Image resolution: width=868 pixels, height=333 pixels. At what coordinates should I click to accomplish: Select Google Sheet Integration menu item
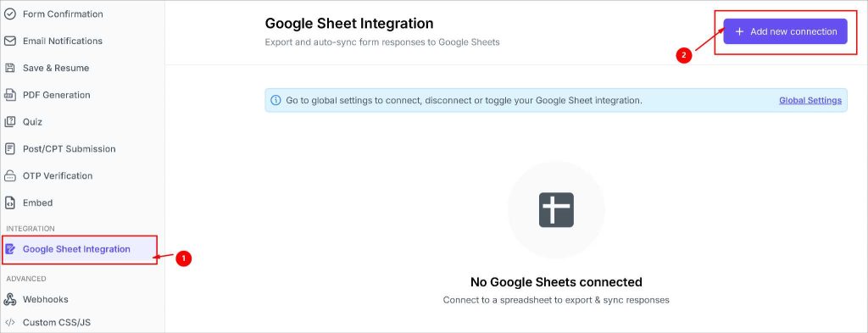point(80,249)
